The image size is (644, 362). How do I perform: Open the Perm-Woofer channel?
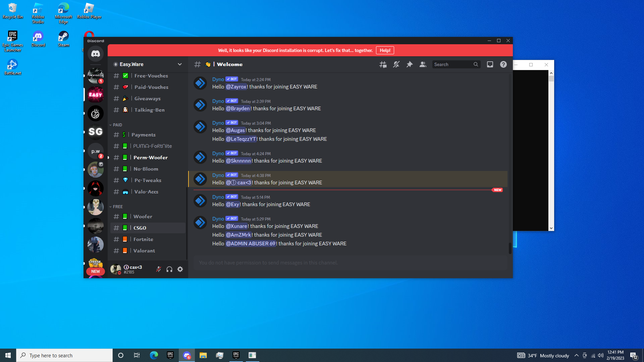click(150, 158)
